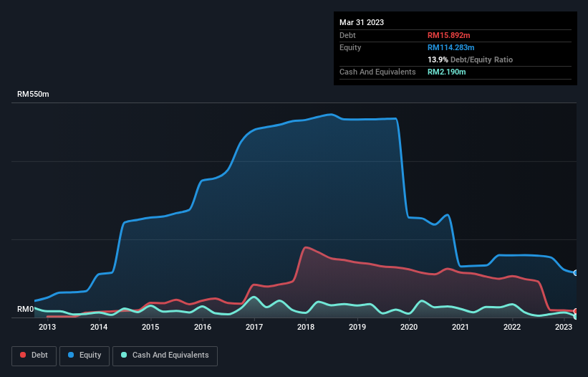
Task: Toggle the Debt series legend button
Action: click(34, 355)
